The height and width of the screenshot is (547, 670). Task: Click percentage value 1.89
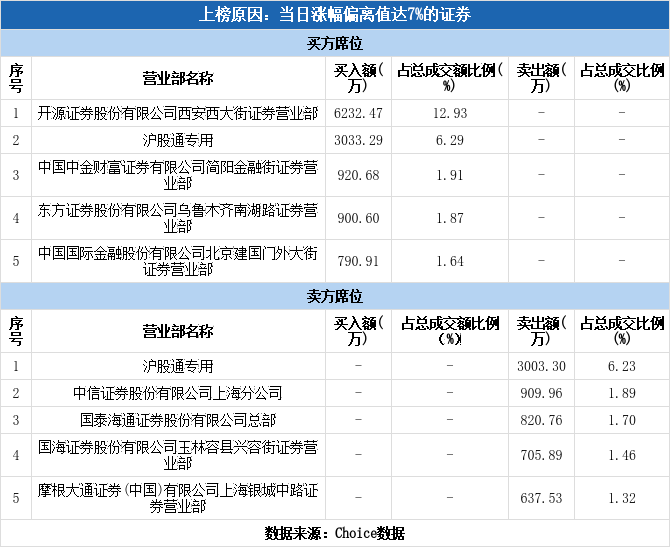pos(622,393)
